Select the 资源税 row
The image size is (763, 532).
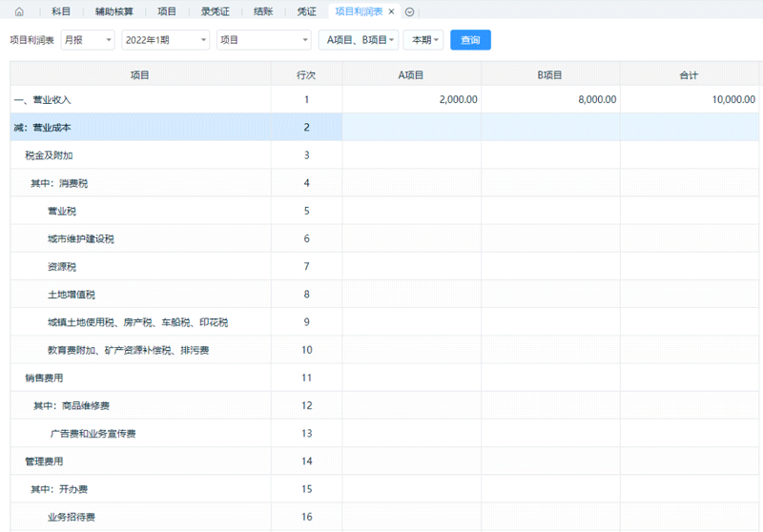click(384, 266)
